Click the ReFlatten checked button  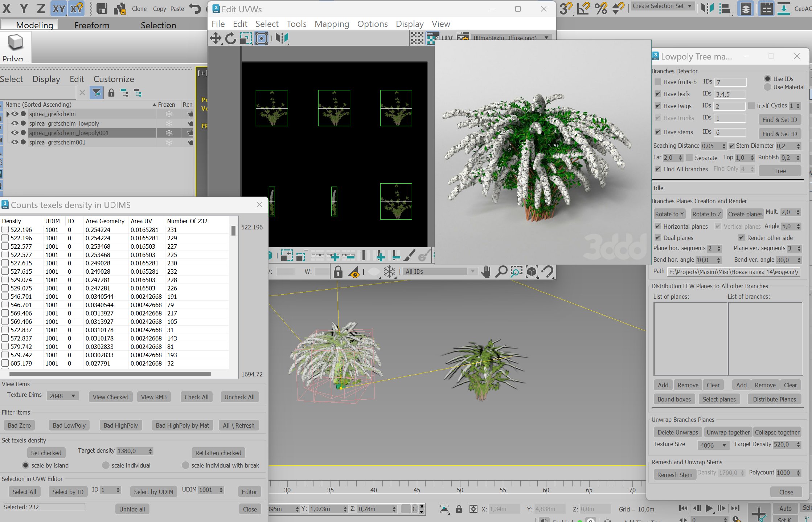point(218,453)
